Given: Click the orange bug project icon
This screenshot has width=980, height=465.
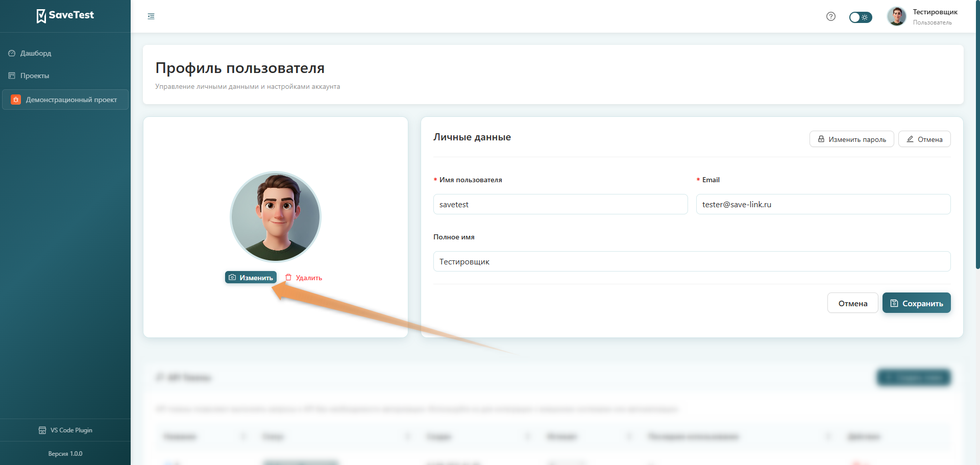Looking at the screenshot, I should [16, 100].
